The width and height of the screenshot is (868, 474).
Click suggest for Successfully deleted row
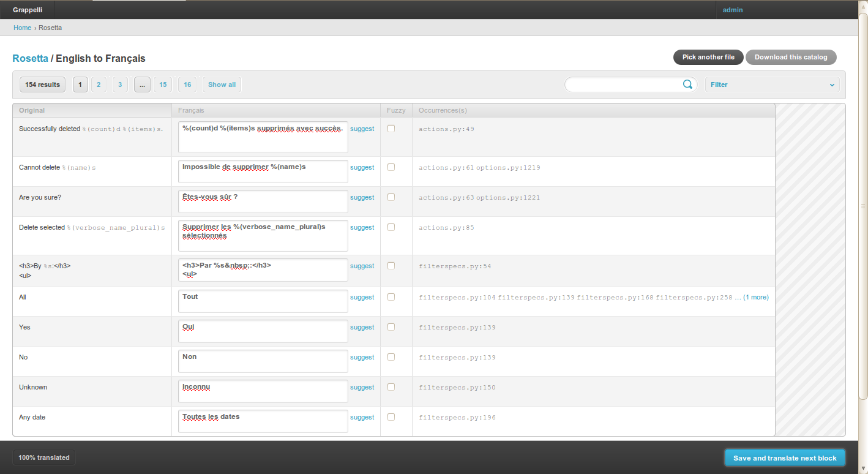tap(362, 129)
